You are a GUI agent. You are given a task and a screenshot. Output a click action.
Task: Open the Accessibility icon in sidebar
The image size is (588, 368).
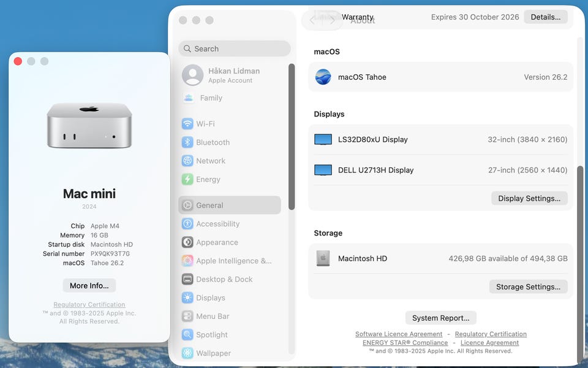point(187,224)
